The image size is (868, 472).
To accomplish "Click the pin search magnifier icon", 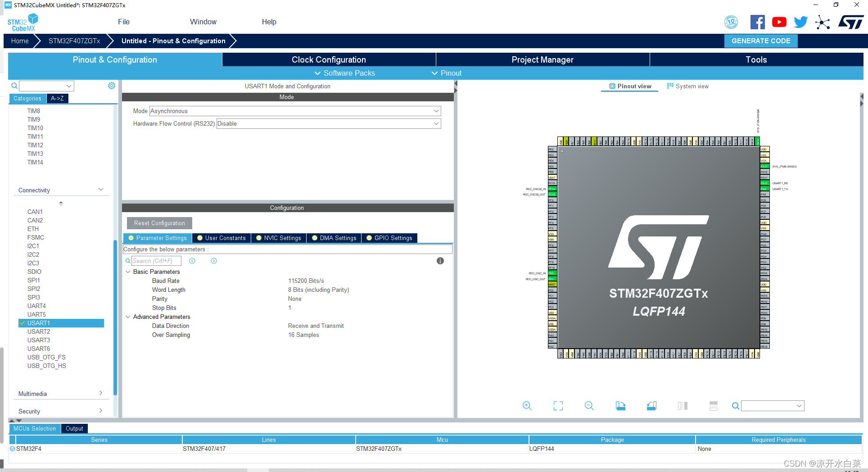I will pyautogui.click(x=736, y=406).
